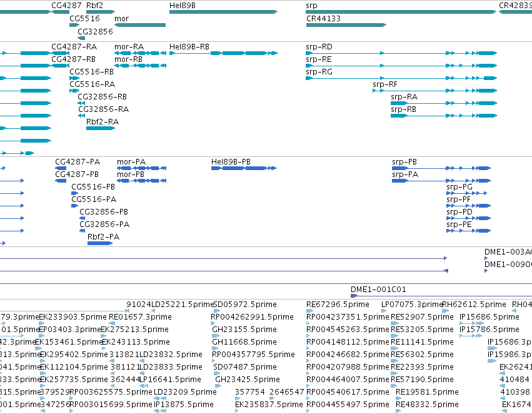The image size is (532, 414).
Task: Open EST RH62612.5prime label
Action: pos(474,305)
